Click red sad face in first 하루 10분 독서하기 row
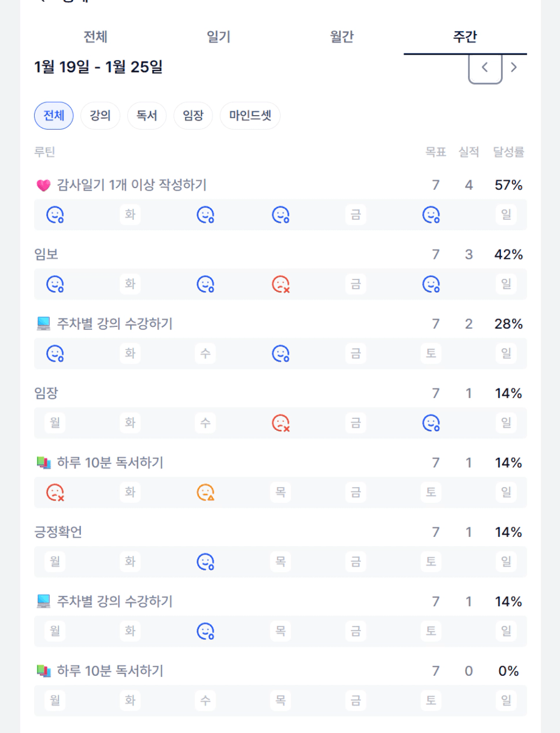 point(55,492)
